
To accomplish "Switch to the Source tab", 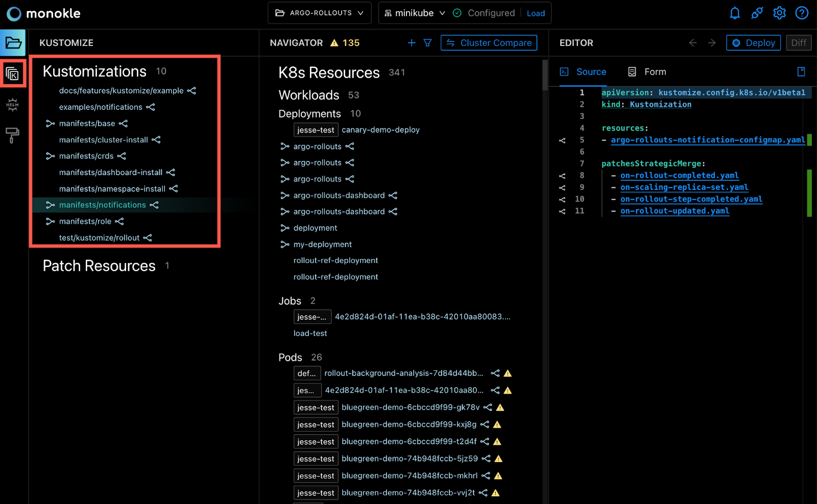I will (x=583, y=72).
